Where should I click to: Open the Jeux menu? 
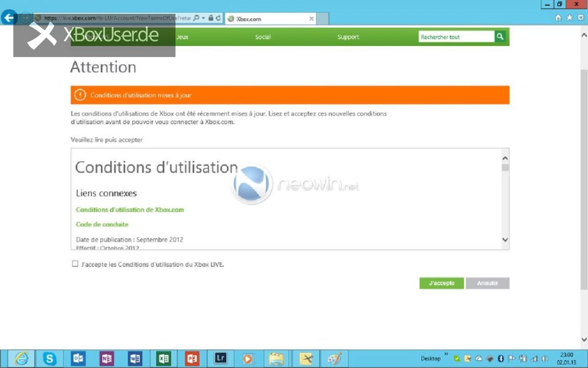[x=182, y=37]
